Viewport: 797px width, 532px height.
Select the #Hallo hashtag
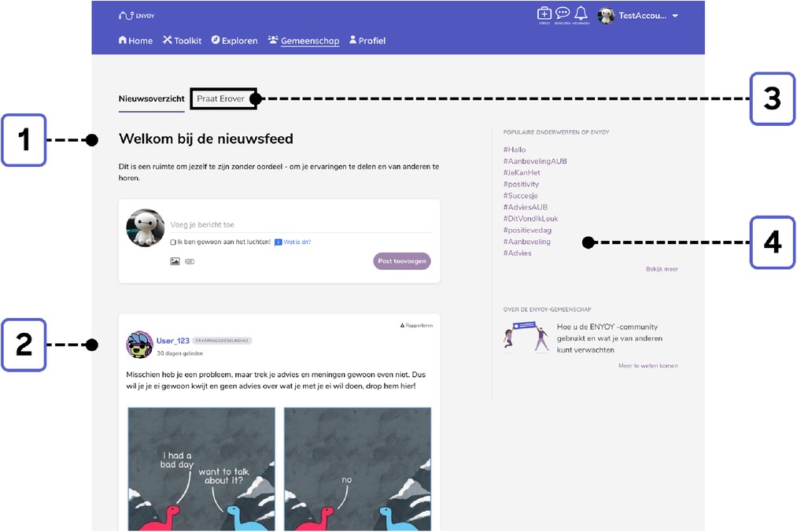coord(515,150)
